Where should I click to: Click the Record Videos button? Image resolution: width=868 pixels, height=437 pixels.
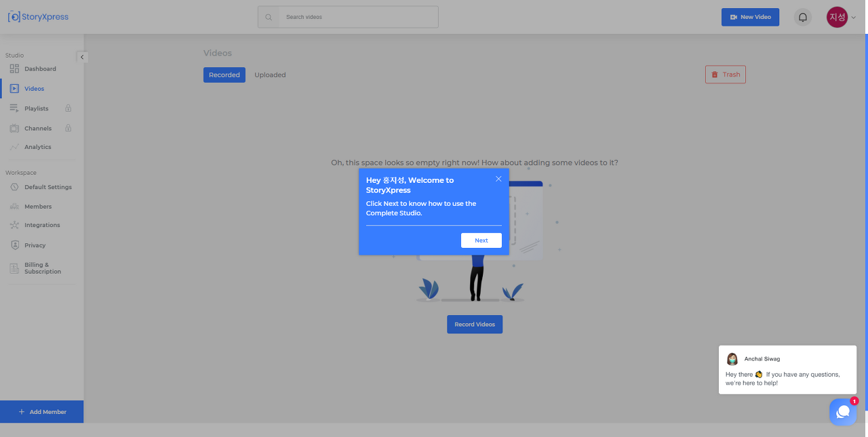475,325
